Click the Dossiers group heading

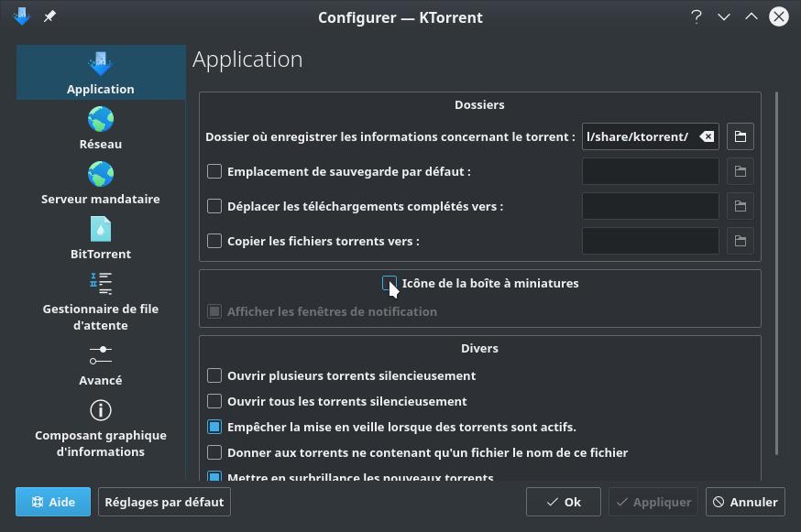479,104
